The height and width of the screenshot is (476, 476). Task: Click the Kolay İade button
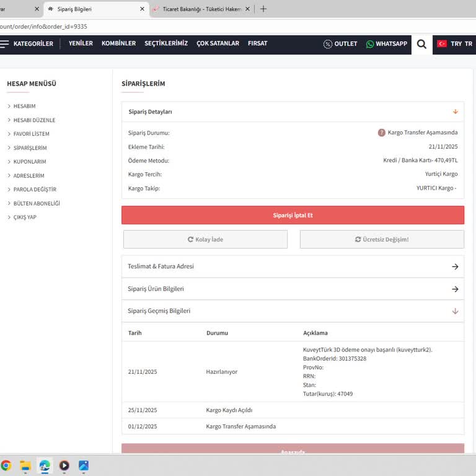click(x=205, y=239)
